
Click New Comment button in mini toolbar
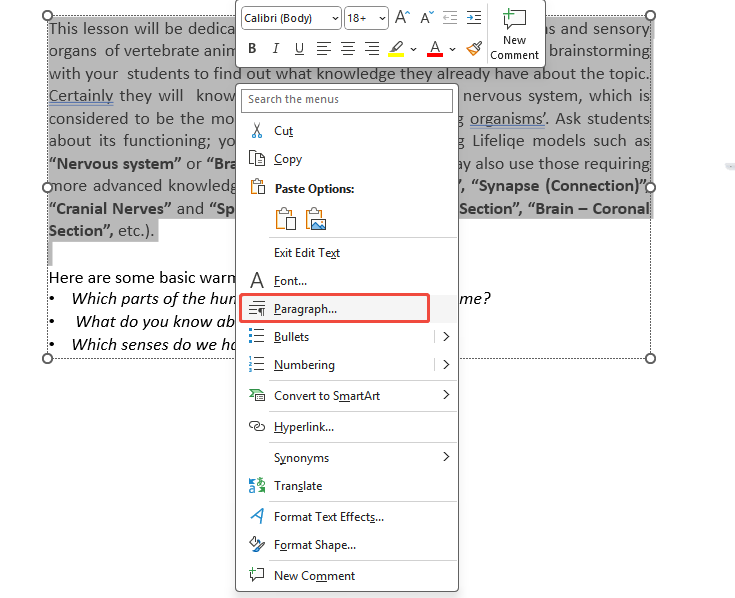(x=514, y=35)
